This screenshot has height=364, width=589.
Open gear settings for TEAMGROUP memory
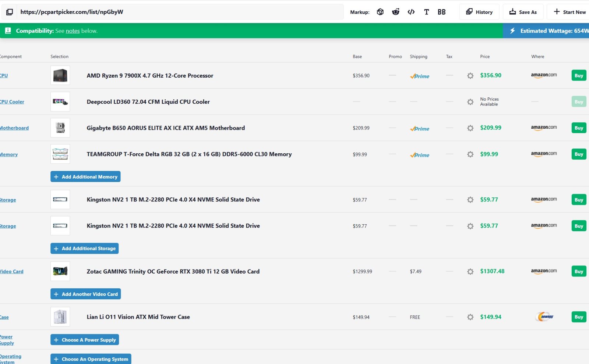pyautogui.click(x=470, y=154)
